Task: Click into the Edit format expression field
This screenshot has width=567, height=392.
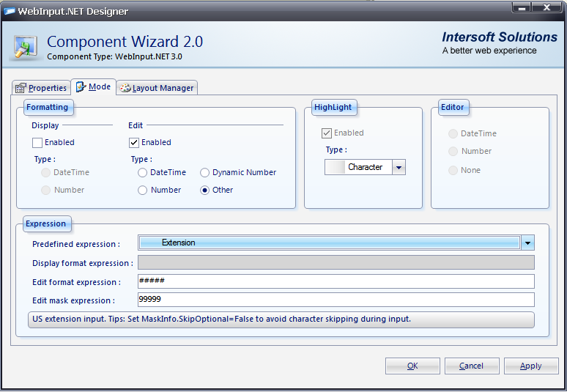Action: [x=336, y=282]
